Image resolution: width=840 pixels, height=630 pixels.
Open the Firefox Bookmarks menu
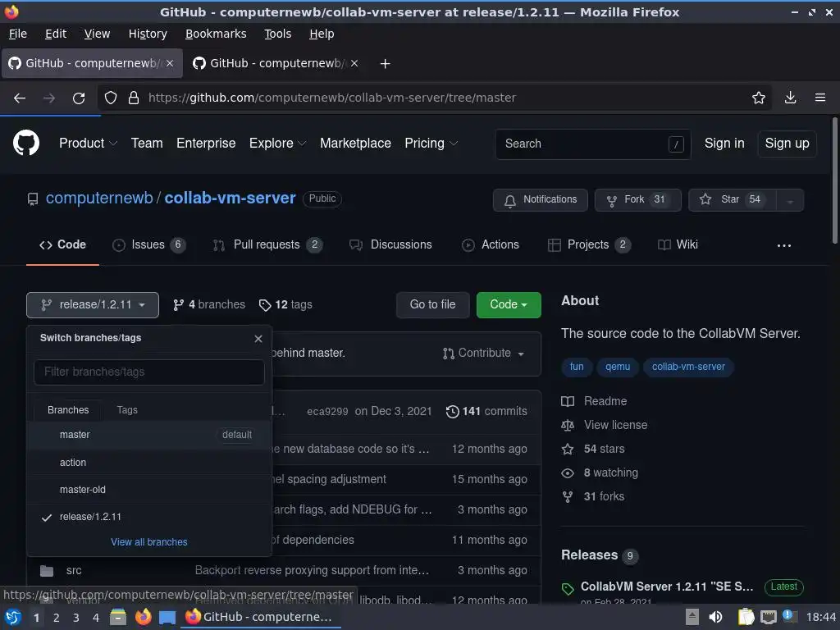(x=216, y=34)
